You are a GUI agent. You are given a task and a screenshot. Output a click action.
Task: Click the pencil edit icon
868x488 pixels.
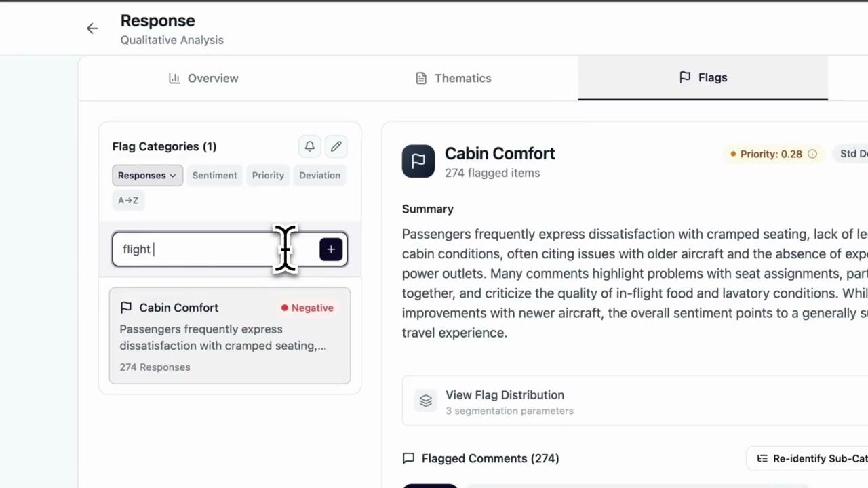(336, 146)
